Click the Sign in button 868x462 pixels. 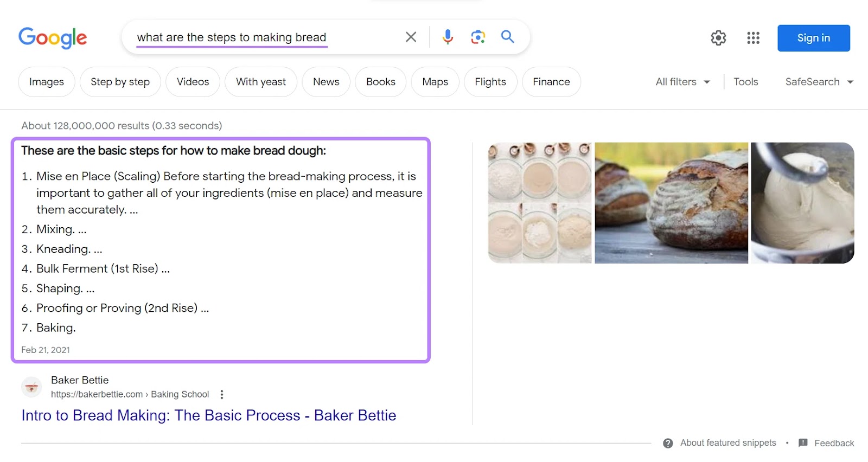point(813,38)
